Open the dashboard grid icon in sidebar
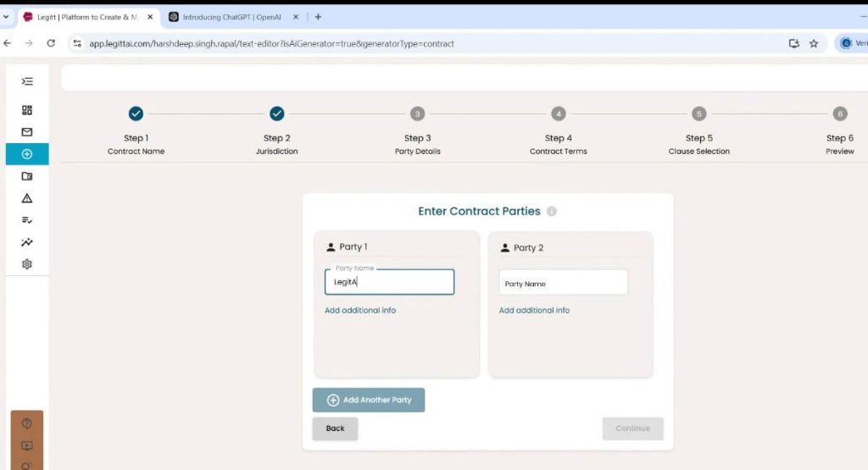This screenshot has height=470, width=868. tap(26, 110)
